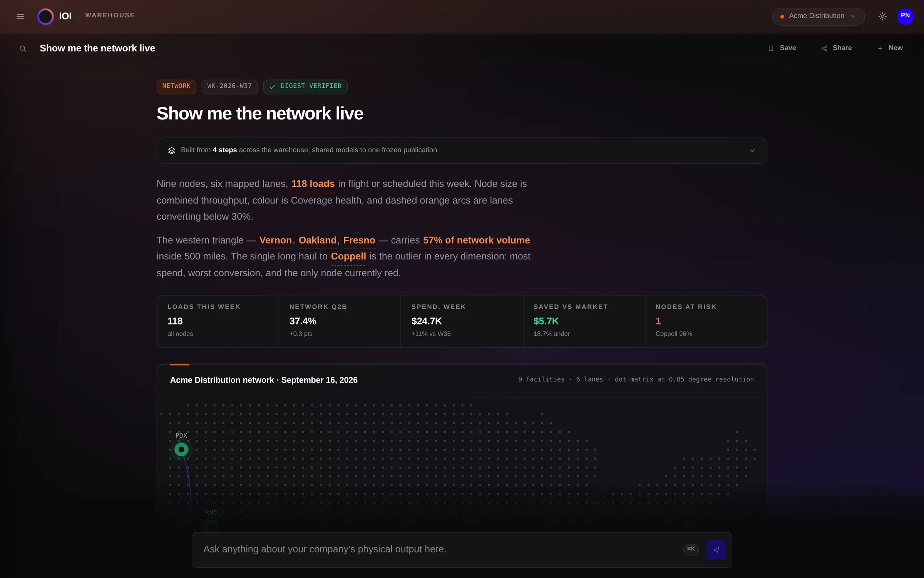Open the PN user avatar
This screenshot has height=578, width=924.
pos(905,16)
